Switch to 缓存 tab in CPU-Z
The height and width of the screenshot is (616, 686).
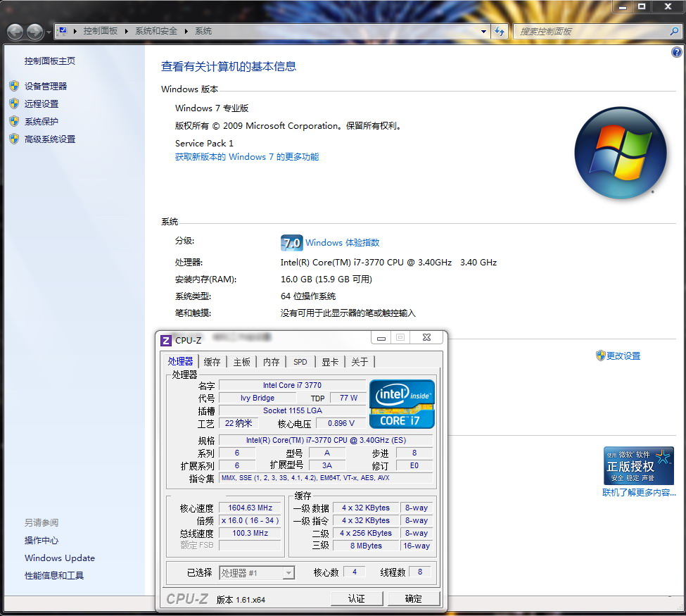(212, 362)
